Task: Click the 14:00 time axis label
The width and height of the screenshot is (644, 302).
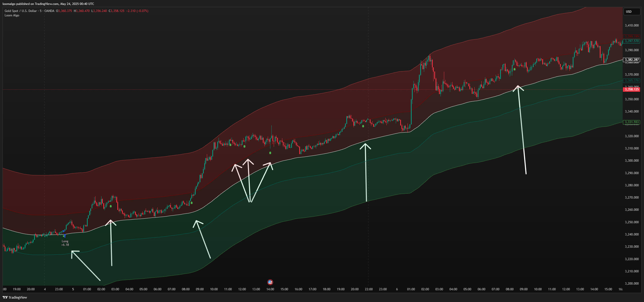Action: (270, 289)
